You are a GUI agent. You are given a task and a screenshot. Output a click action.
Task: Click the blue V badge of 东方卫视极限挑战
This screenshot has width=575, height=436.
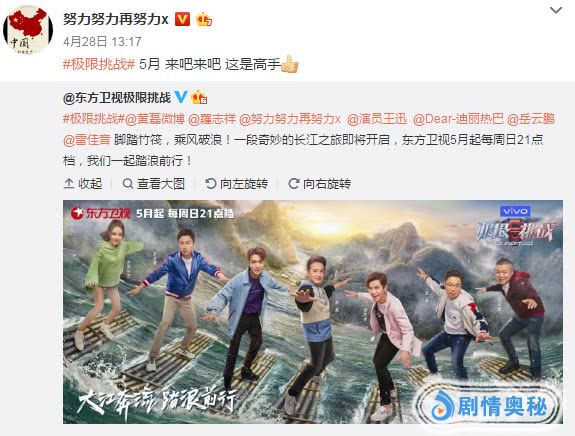pyautogui.click(x=181, y=97)
